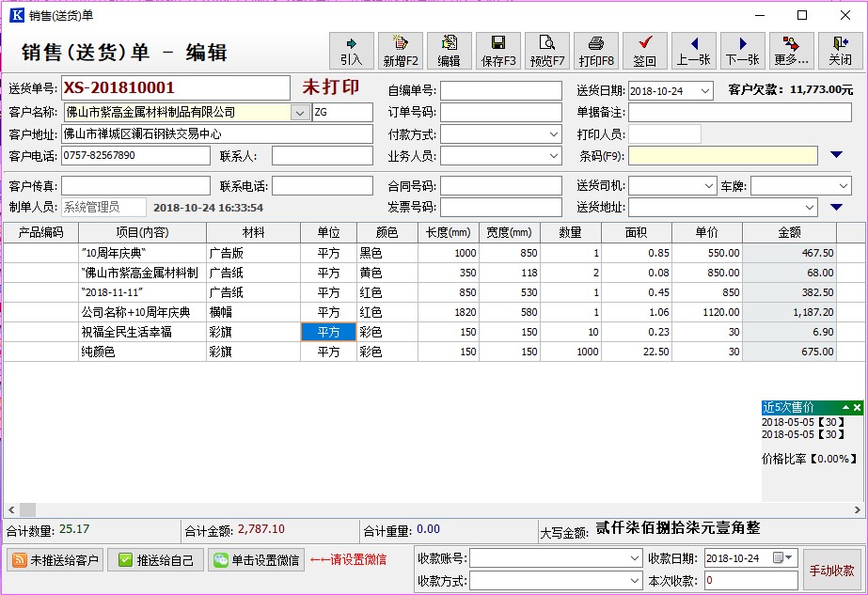868x595 pixels.
Task: Click the yellow 条码(F9) input field
Action: click(723, 156)
